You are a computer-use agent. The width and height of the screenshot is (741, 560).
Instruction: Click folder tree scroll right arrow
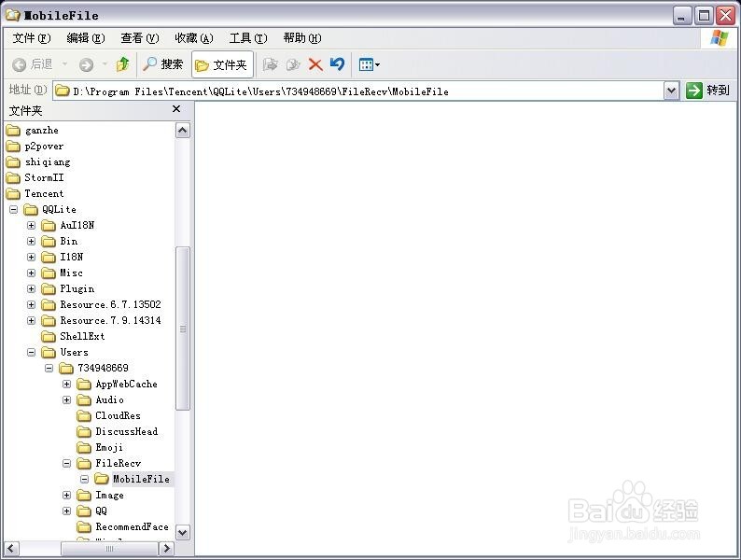point(166,549)
